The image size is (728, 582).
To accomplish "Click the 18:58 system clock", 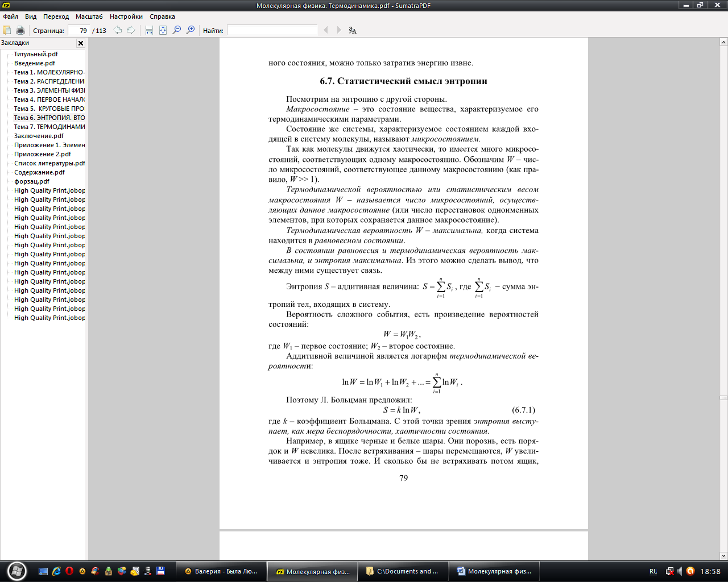I will pos(710,571).
